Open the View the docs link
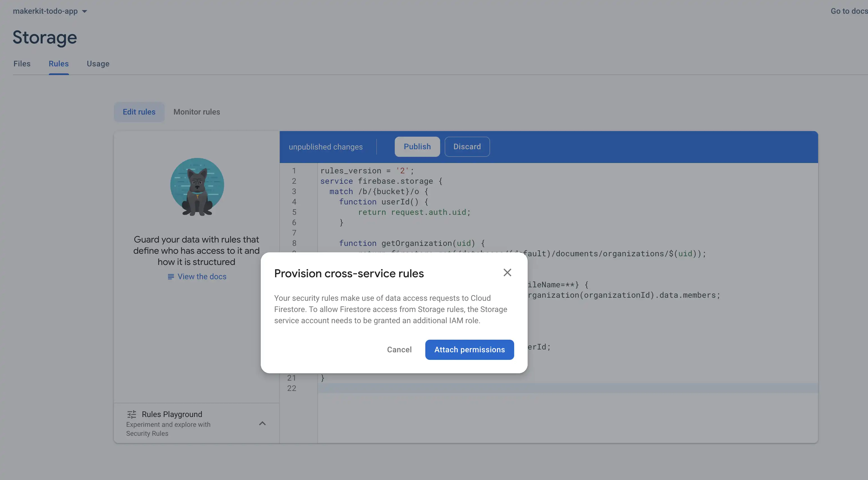Screen dimensions: 868x480 click(202, 276)
